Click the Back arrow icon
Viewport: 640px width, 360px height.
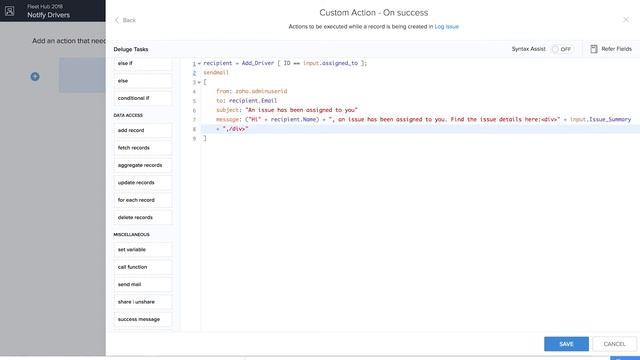click(117, 20)
